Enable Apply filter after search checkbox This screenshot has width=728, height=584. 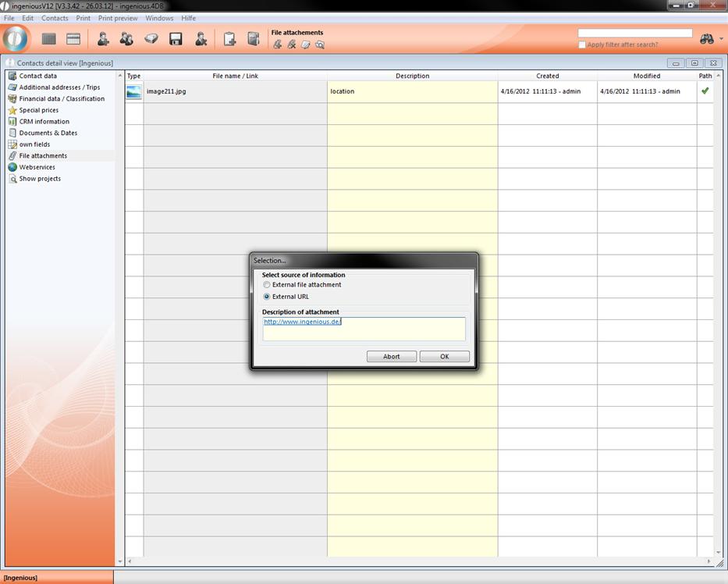pyautogui.click(x=582, y=45)
